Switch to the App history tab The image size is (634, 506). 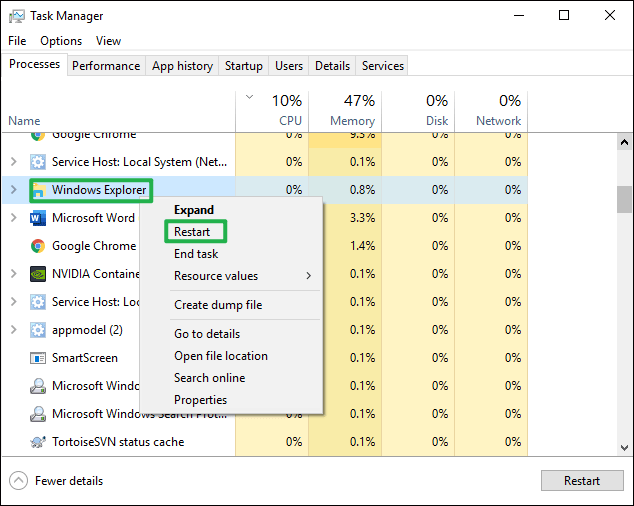pos(182,66)
